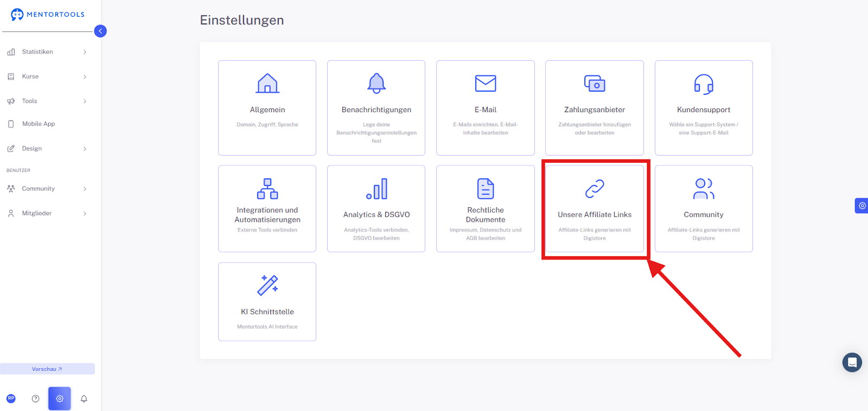
Task: Click the Mitglieder person icon
Action: pyautogui.click(x=11, y=214)
